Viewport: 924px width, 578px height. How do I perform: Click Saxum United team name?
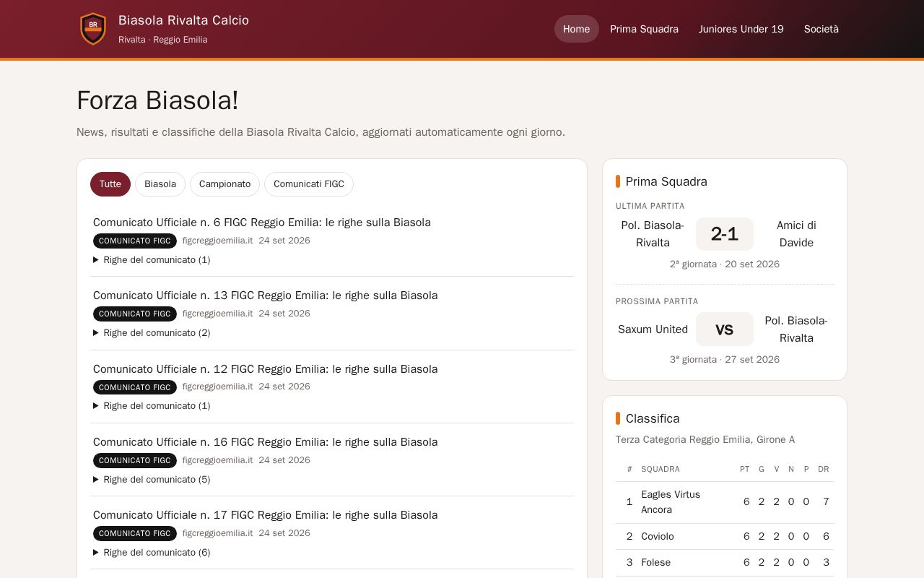click(x=653, y=329)
